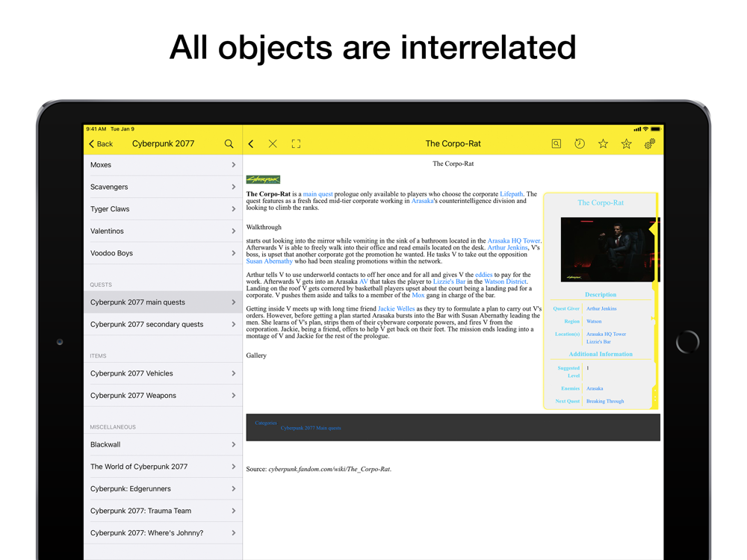Click the status bar battery icon
Screen dimensions: 747x560
click(x=656, y=129)
